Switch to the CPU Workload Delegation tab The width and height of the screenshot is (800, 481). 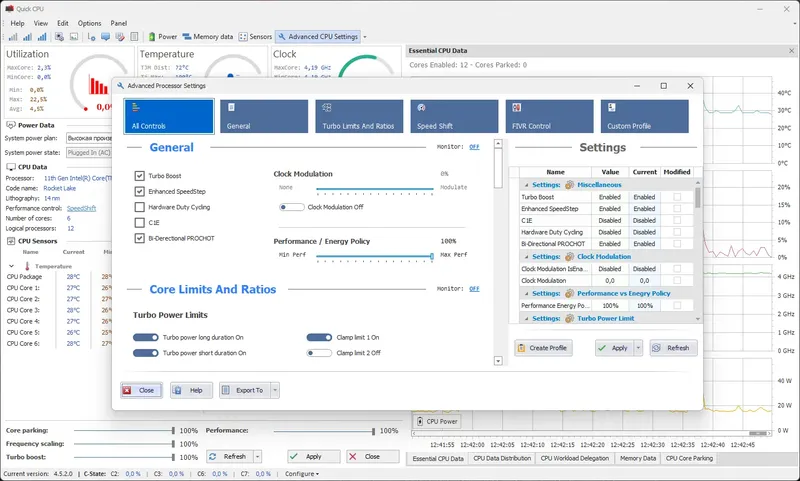pyautogui.click(x=575, y=459)
